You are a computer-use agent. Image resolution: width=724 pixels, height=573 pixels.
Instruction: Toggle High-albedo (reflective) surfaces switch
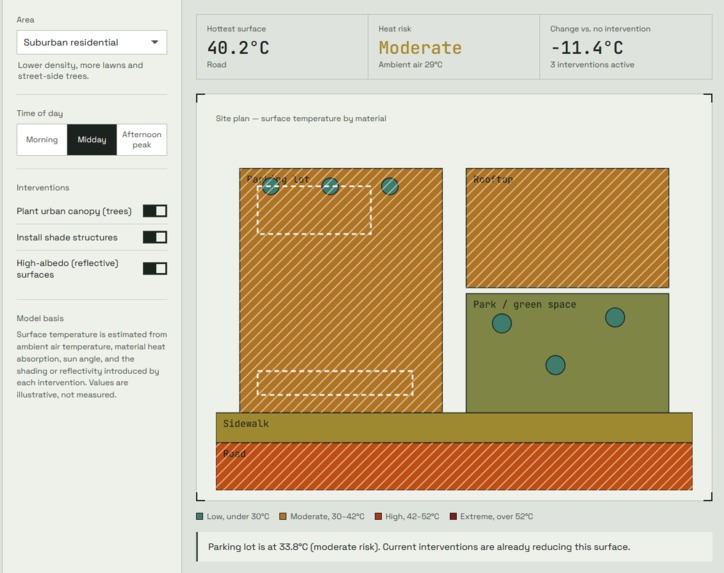click(155, 269)
